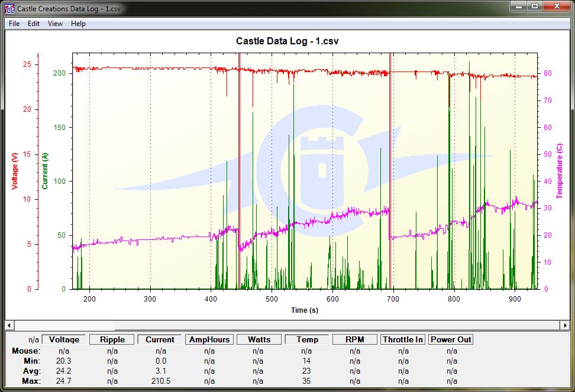Click the 500 tick label on time axis

point(272,299)
